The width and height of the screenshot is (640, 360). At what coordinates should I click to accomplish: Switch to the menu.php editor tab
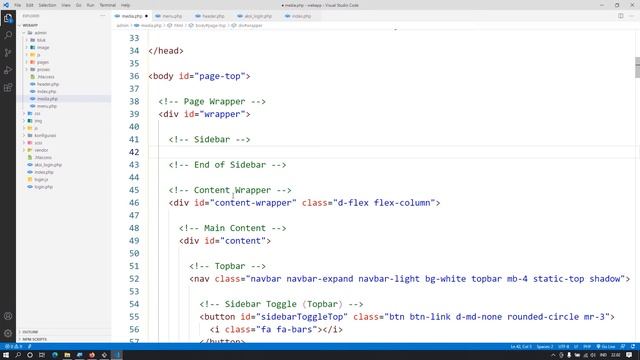171,16
